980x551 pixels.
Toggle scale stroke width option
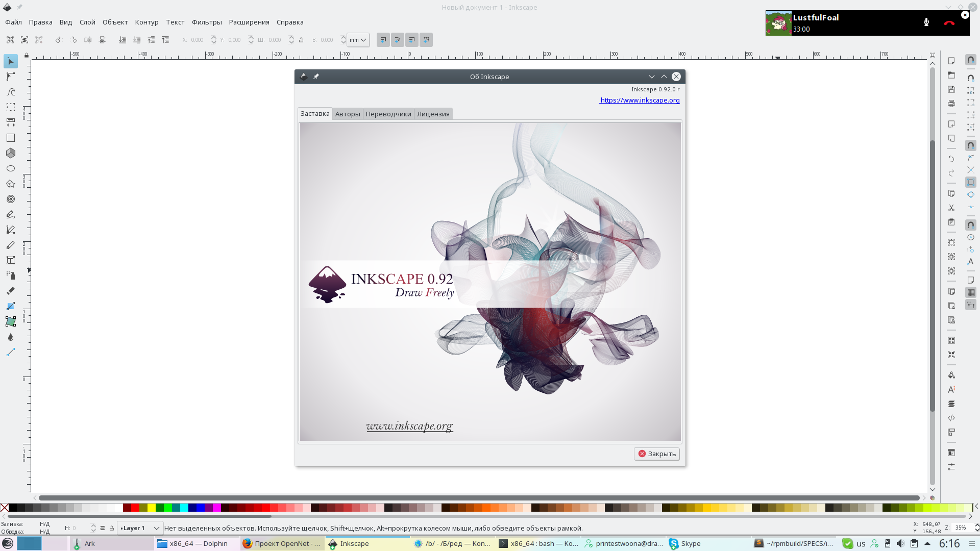383,40
